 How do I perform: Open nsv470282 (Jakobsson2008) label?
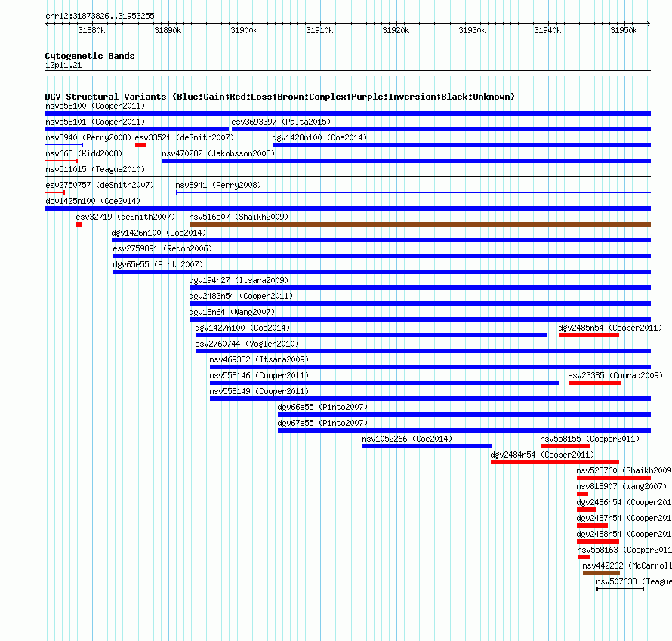click(x=218, y=153)
